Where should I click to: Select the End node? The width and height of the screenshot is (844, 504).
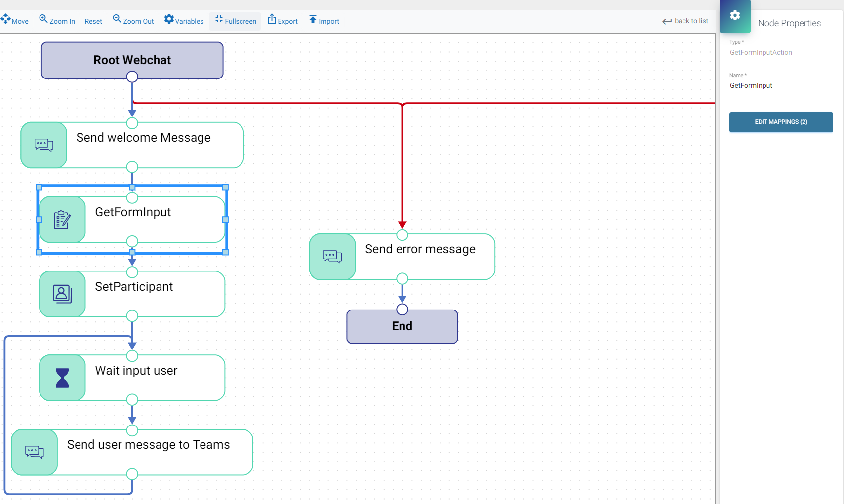[x=402, y=327]
